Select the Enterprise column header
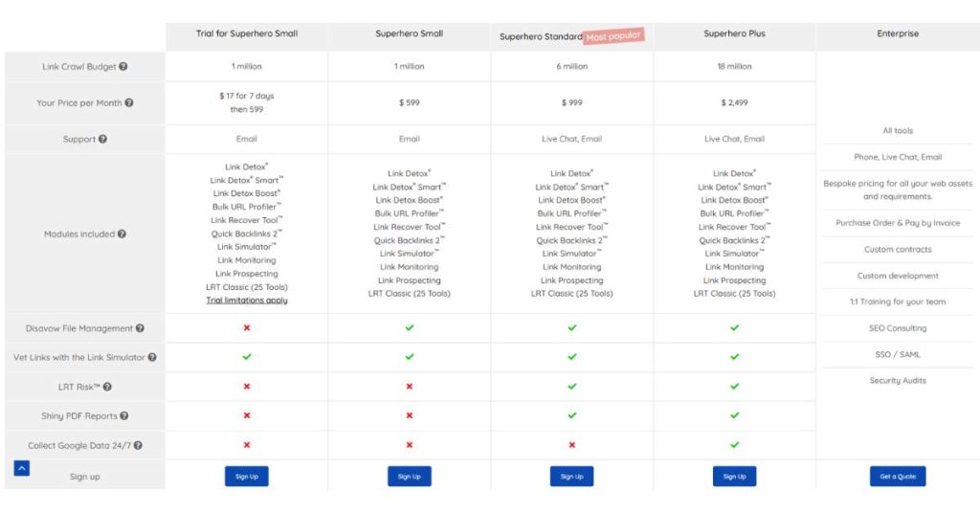The height and width of the screenshot is (513, 980). click(x=898, y=34)
